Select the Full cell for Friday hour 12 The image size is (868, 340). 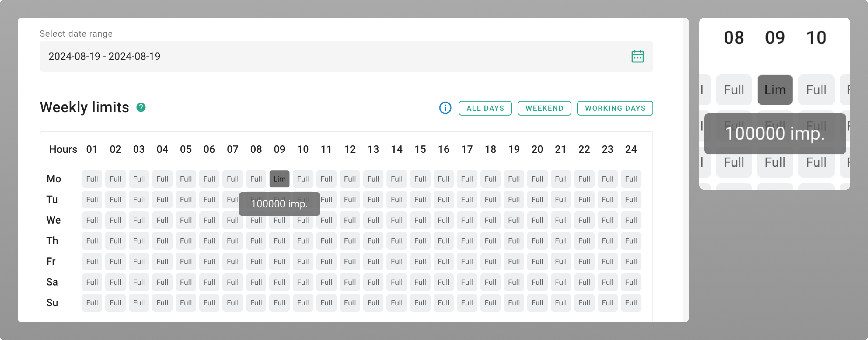coord(350,261)
